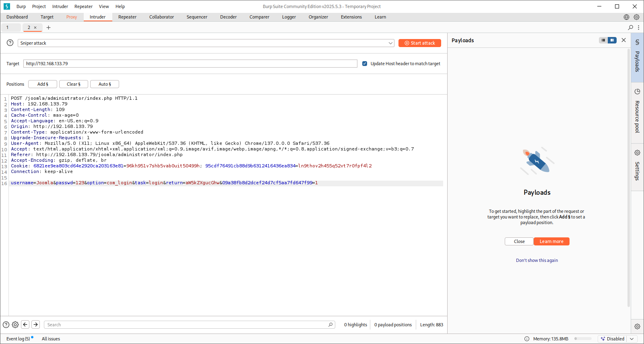Close the Payloads side panel
This screenshot has height=344, width=644.
[623, 40]
